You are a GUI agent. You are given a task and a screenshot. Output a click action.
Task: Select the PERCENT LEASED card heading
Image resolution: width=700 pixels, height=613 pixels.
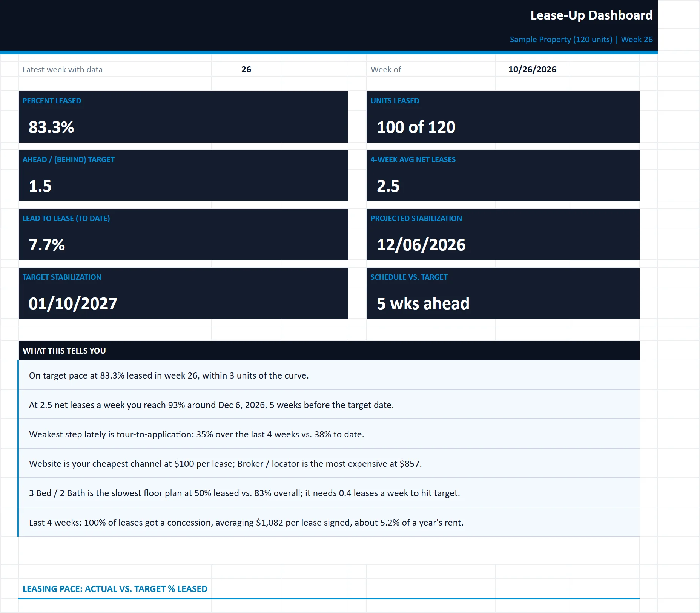(52, 101)
